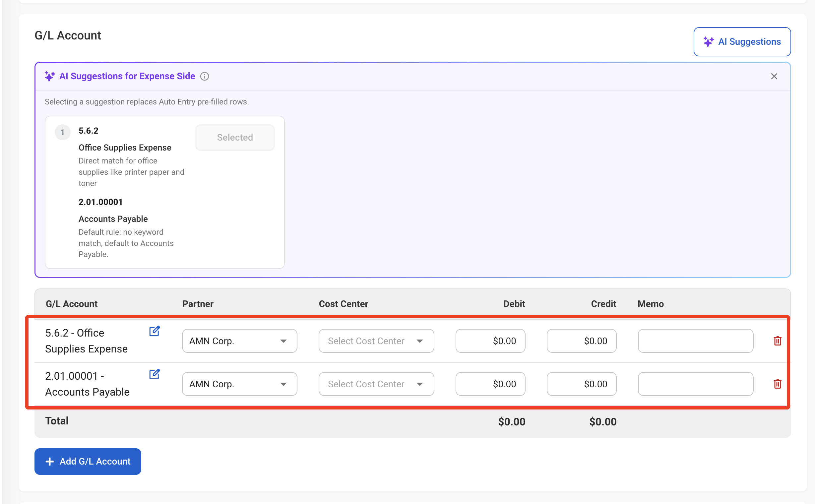Delete the Accounts Payable row
This screenshot has width=815, height=504.
(777, 384)
